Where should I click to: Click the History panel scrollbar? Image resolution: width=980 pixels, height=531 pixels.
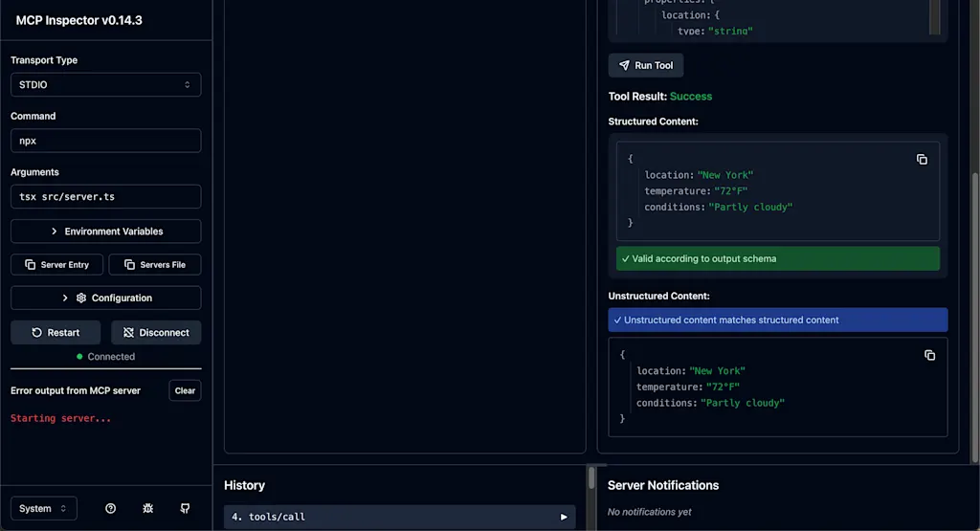pos(591,478)
